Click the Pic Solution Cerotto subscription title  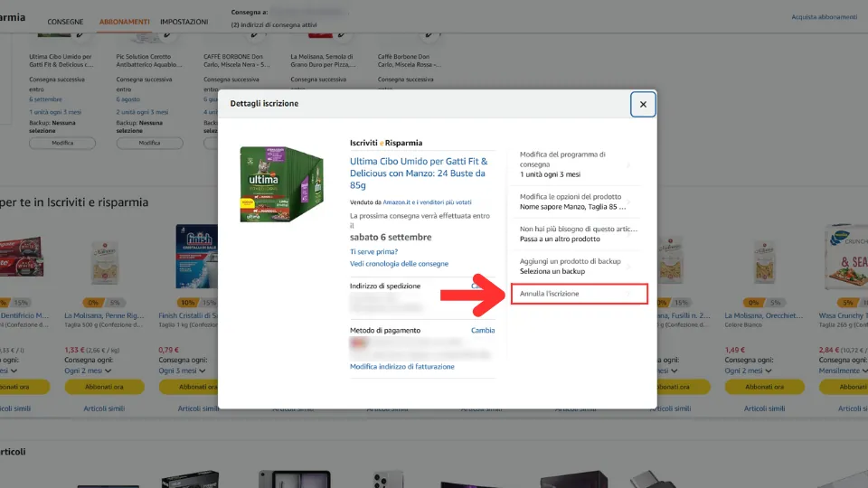[149, 61]
